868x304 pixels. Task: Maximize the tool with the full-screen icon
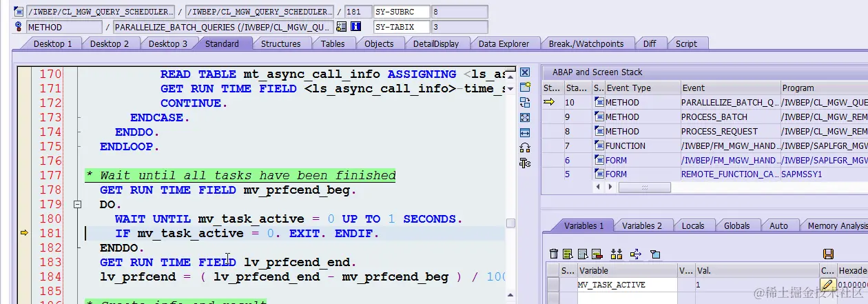click(525, 117)
